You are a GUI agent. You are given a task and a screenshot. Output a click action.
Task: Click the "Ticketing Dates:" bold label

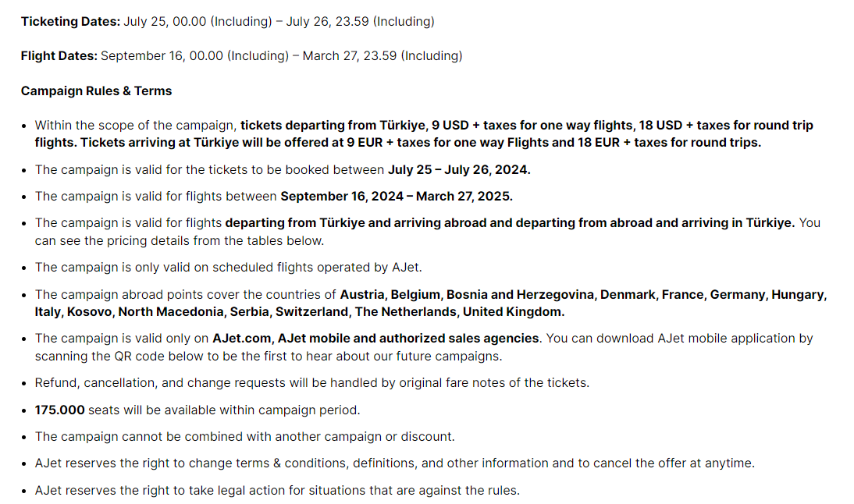coord(70,22)
